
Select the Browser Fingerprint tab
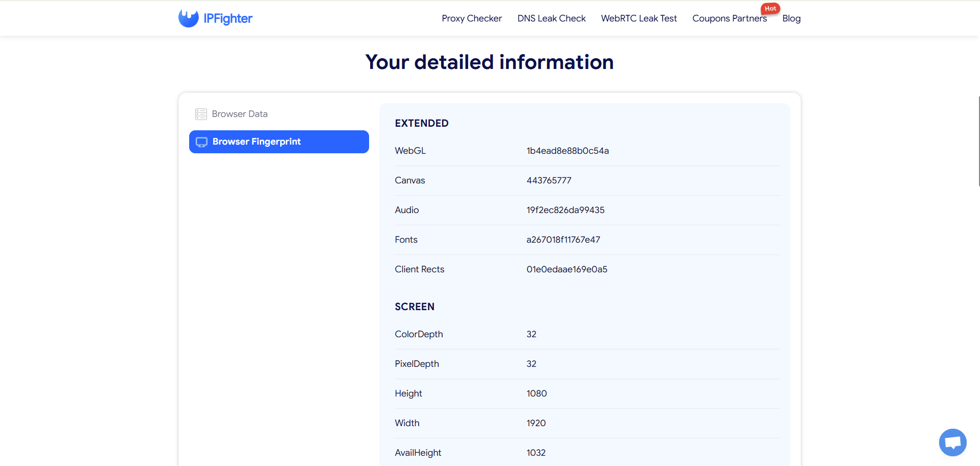279,142
